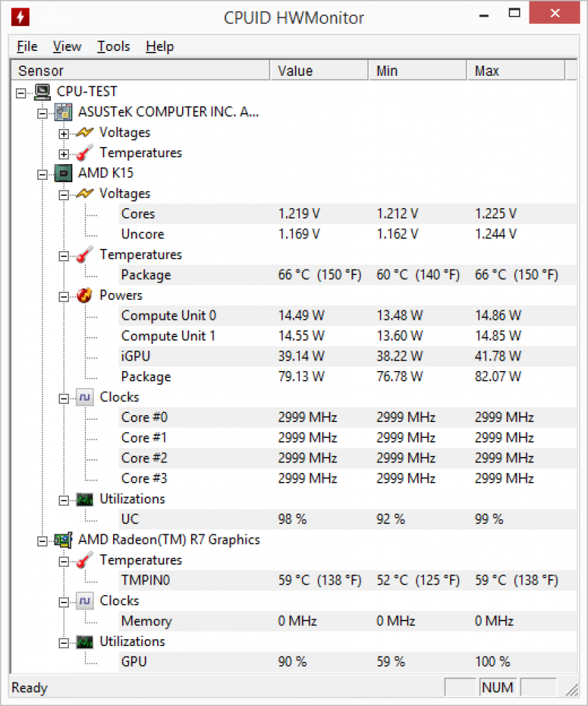Viewport: 588px width, 706px height.
Task: Click the AMD Radeon R7 graphics card icon
Action: click(63, 540)
